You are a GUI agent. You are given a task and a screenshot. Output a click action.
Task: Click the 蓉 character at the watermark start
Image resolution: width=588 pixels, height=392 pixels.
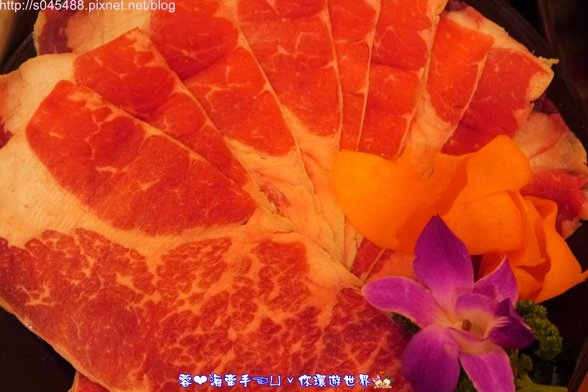click(185, 381)
